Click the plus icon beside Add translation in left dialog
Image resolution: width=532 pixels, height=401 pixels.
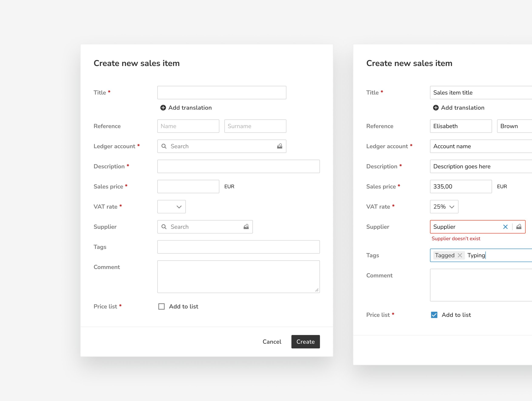[x=163, y=108]
